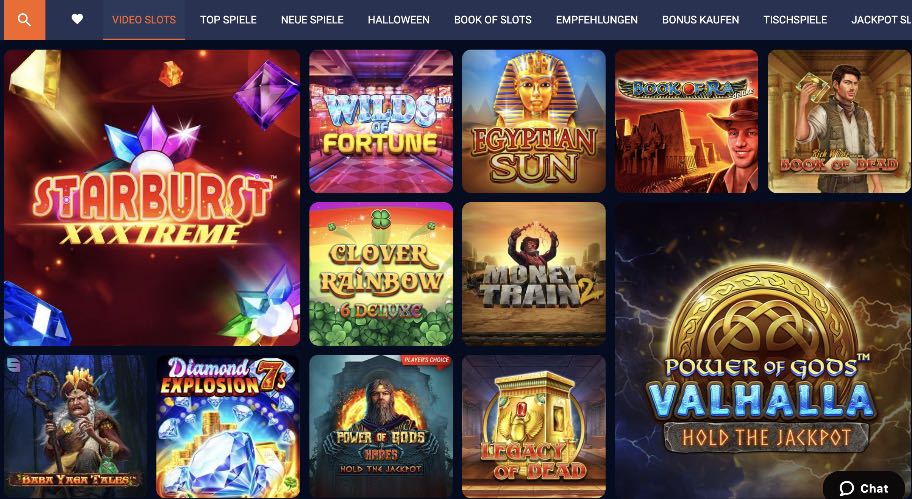912x499 pixels.
Task: Open the Chat bubble widget
Action: [864, 487]
